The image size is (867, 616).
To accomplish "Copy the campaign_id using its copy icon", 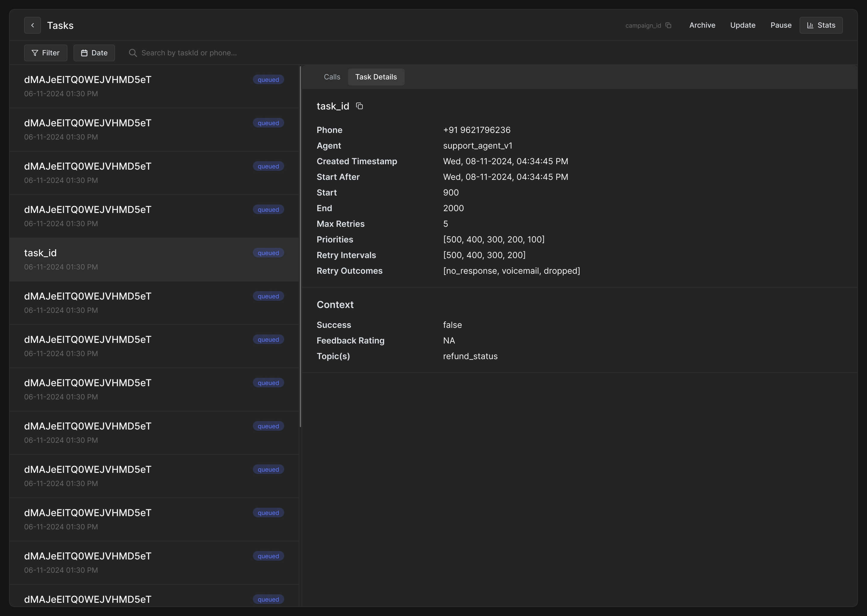I will 668,25.
